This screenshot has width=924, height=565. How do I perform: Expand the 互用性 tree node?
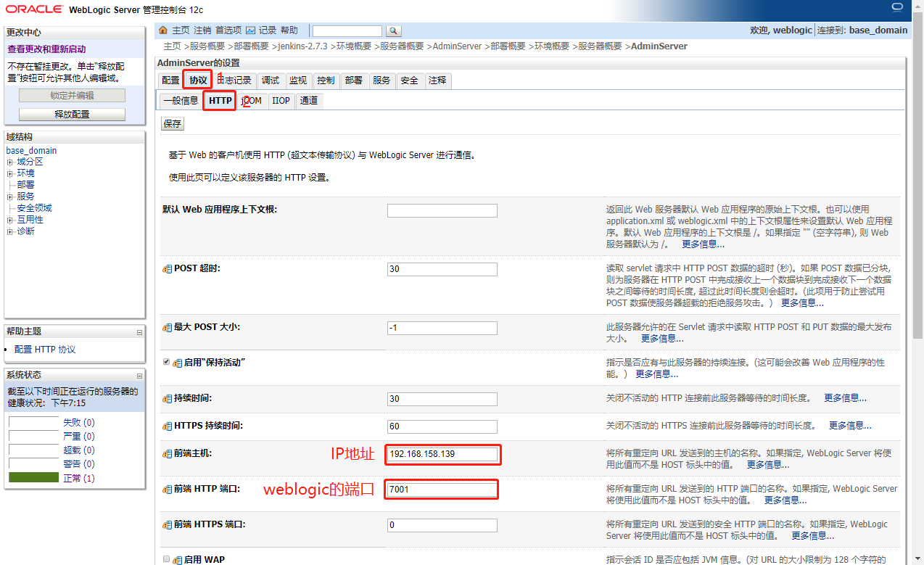(x=10, y=220)
